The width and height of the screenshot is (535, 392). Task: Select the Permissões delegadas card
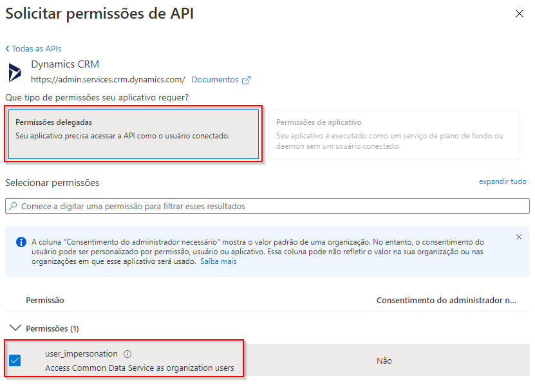[133, 134]
